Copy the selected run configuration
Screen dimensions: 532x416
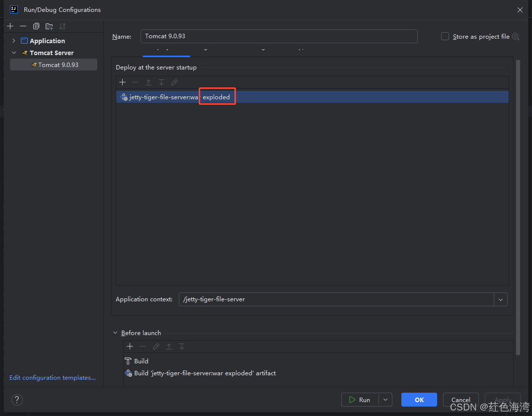point(36,26)
